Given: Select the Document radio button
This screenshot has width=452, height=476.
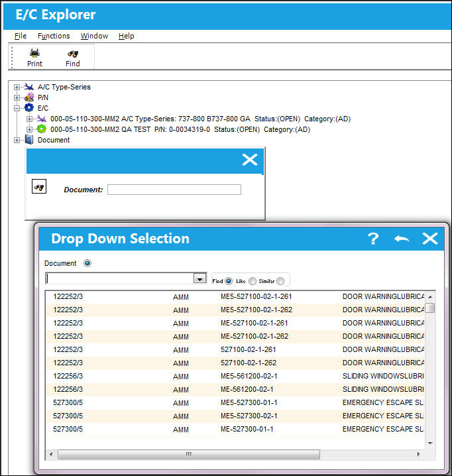Looking at the screenshot, I should pyautogui.click(x=87, y=263).
